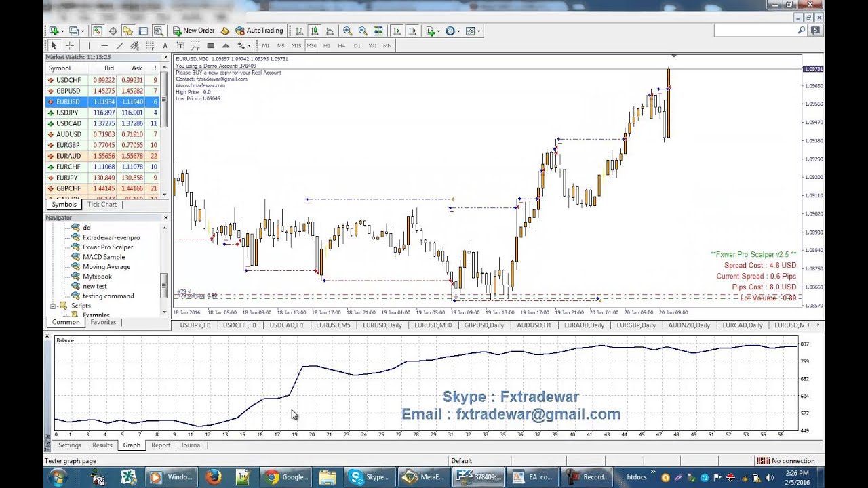Open the tester Report tab

point(161,445)
